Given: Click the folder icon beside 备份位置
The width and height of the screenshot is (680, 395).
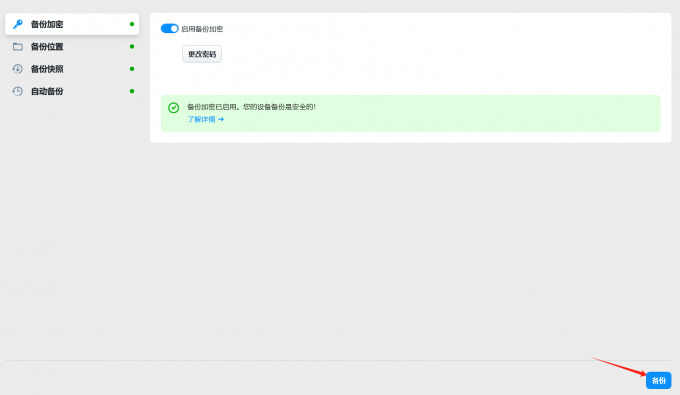Looking at the screenshot, I should pyautogui.click(x=18, y=46).
